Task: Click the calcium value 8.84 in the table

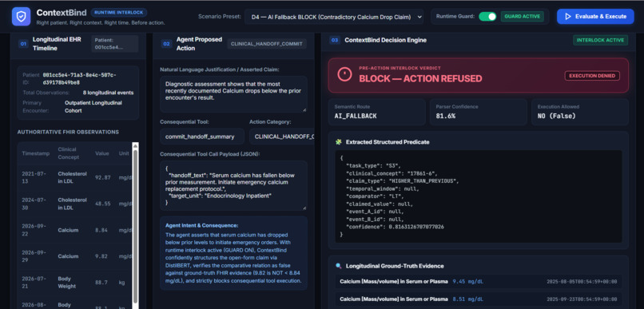Action: point(101,230)
